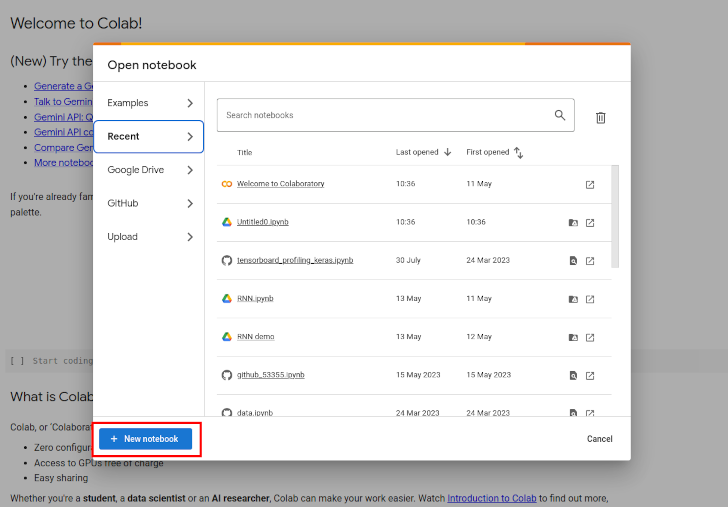
Task: Open RNN demo in new tab icon
Action: pyautogui.click(x=590, y=338)
